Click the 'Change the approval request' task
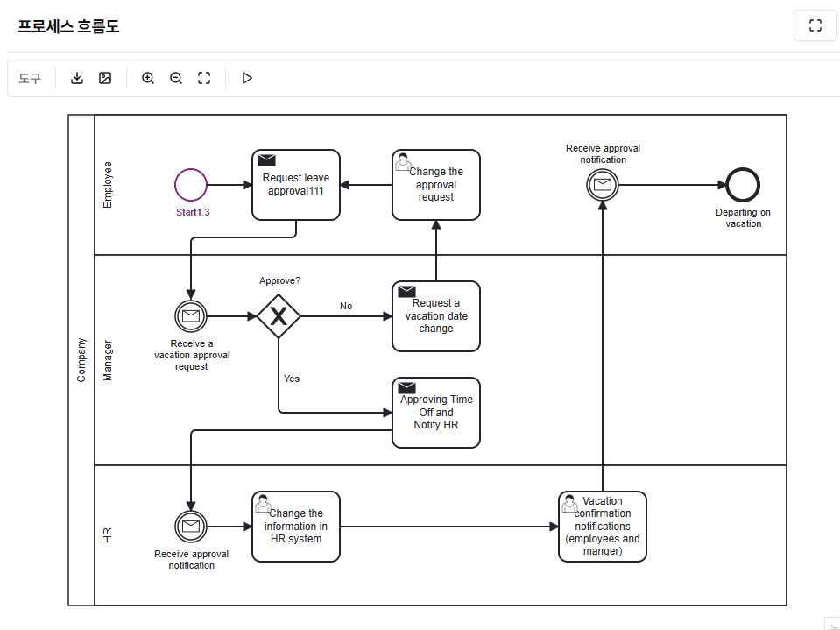The height and width of the screenshot is (630, 840). pos(436,185)
